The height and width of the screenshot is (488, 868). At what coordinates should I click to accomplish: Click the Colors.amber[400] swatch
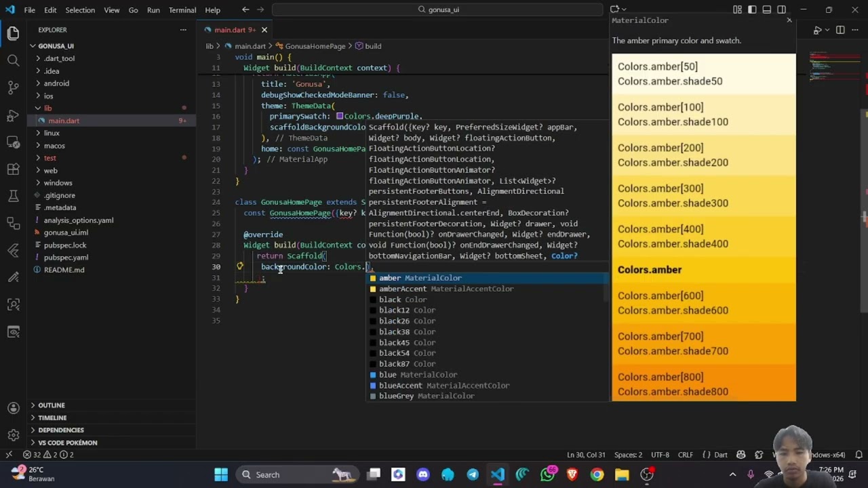(704, 237)
